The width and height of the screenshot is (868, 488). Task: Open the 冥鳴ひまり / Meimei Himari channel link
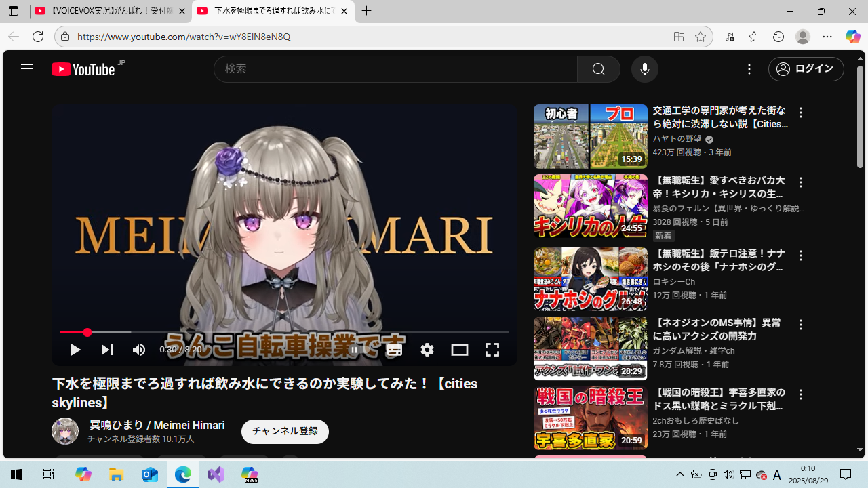[x=157, y=425]
